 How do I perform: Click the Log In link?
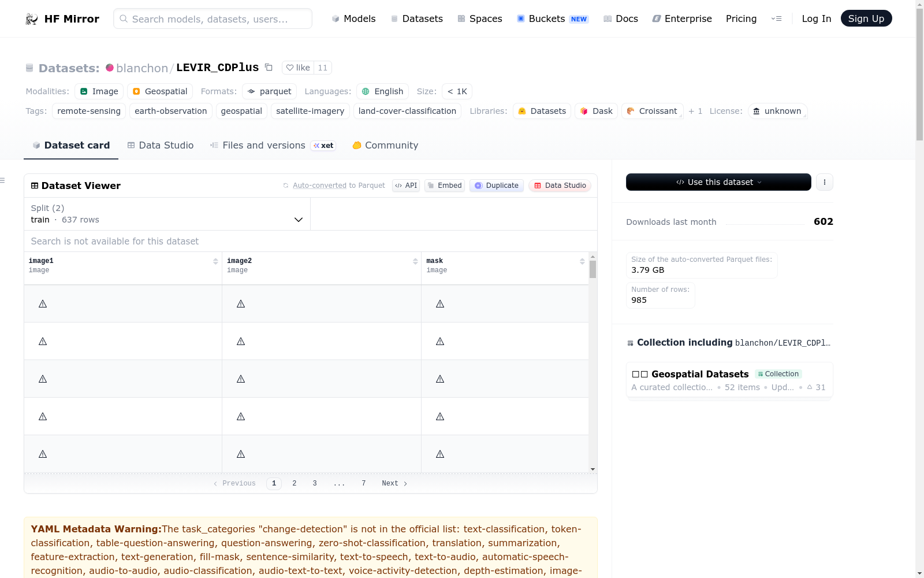[817, 18]
